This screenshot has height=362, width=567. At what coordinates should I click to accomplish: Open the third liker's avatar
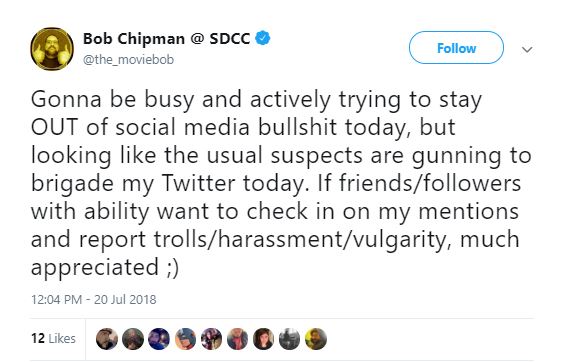pos(159,339)
